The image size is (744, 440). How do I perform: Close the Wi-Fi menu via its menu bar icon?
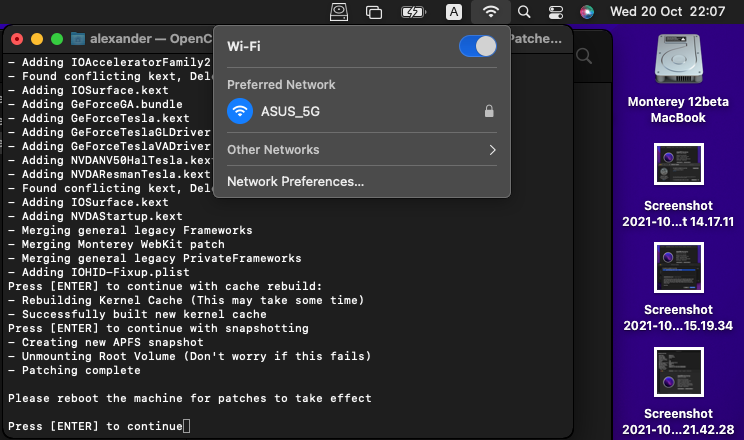tap(490, 12)
